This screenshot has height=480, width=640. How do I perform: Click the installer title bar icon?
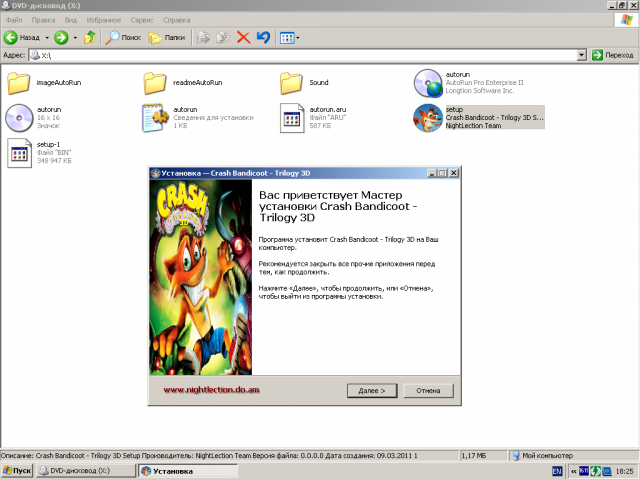pos(155,173)
